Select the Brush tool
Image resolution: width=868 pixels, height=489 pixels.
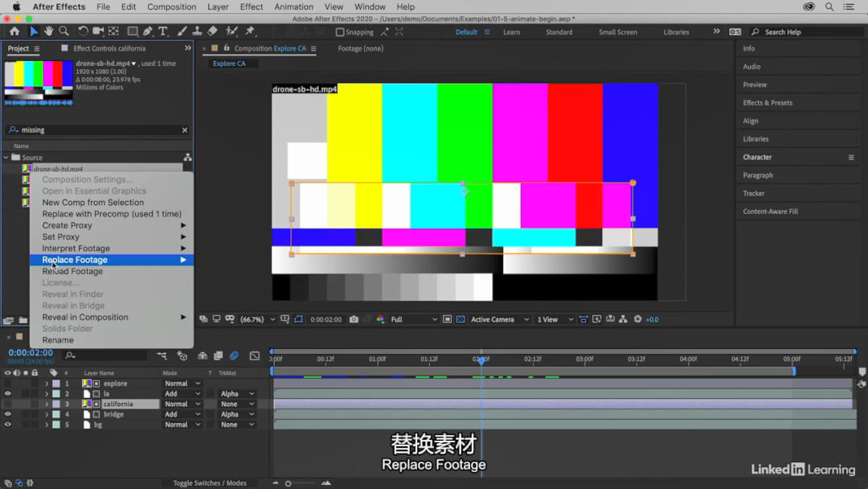tap(182, 31)
